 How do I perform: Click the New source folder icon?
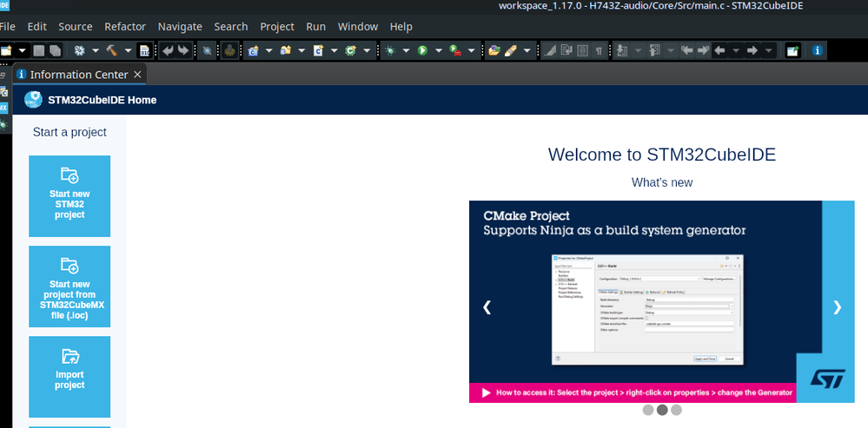coord(286,51)
